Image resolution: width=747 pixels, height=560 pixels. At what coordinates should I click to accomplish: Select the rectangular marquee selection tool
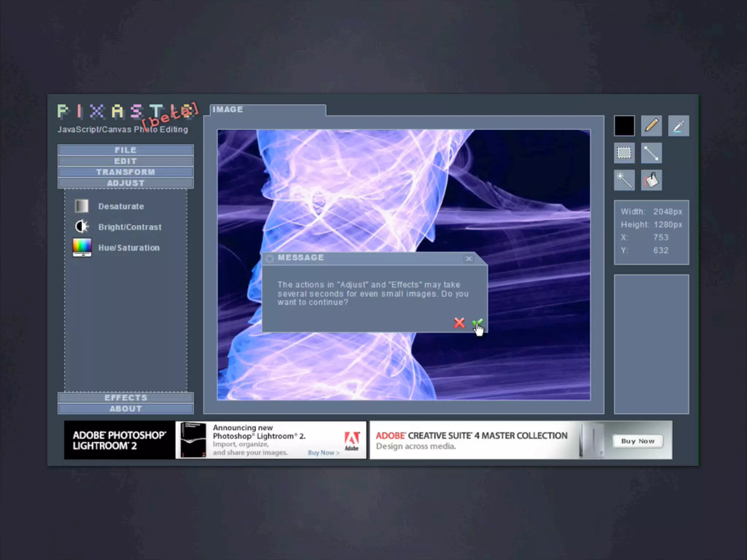point(624,153)
